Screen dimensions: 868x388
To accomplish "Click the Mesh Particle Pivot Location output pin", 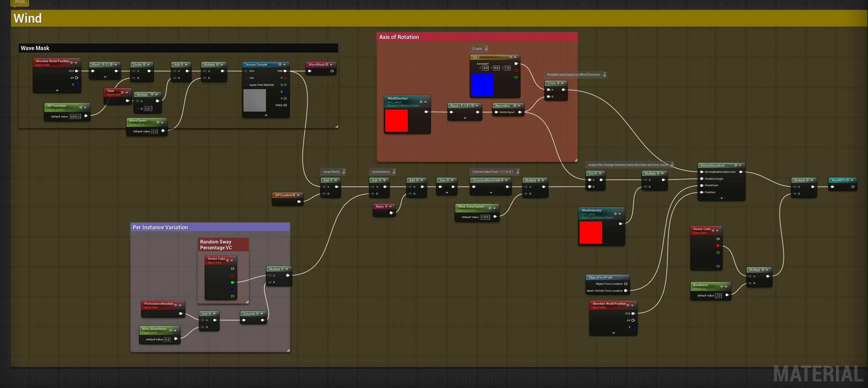I will click(x=626, y=291).
